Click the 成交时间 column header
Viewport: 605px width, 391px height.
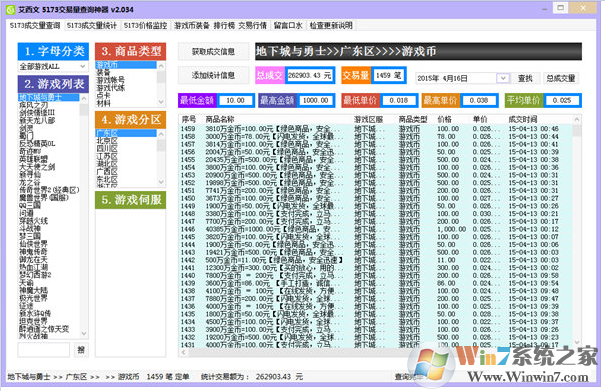tap(522, 120)
